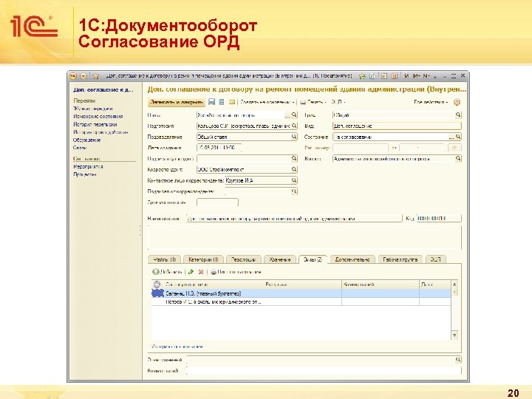Click magnifier in Контактное лицо корреспондента field
The height and width of the screenshot is (399, 532).
(294, 180)
